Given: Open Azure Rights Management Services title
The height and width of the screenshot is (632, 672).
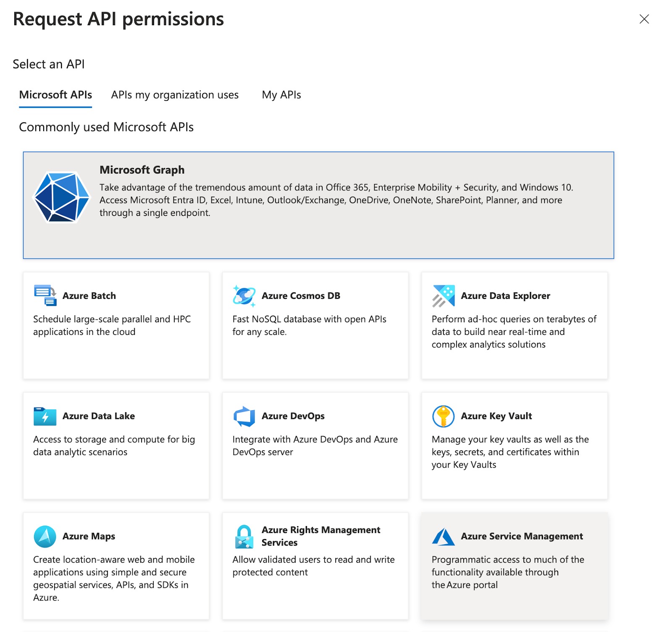Looking at the screenshot, I should [x=321, y=536].
